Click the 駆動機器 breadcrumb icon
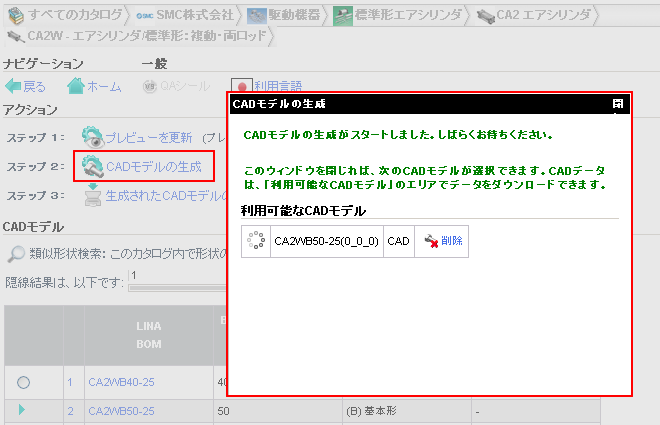The width and height of the screenshot is (660, 425). 257,16
